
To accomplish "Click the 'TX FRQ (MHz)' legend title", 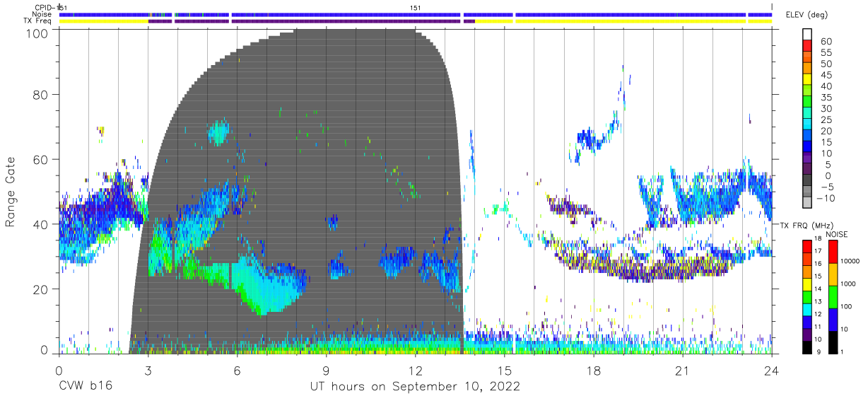I will click(808, 225).
